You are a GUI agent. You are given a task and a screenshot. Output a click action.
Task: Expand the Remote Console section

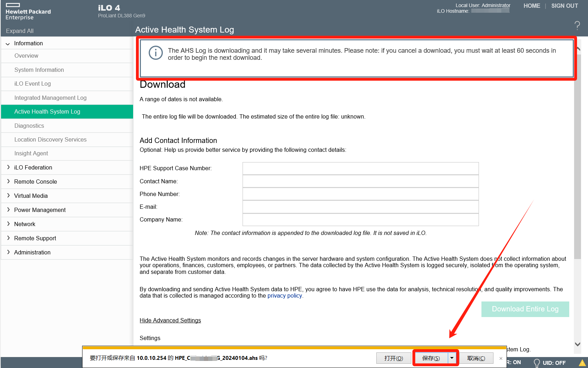[8, 182]
